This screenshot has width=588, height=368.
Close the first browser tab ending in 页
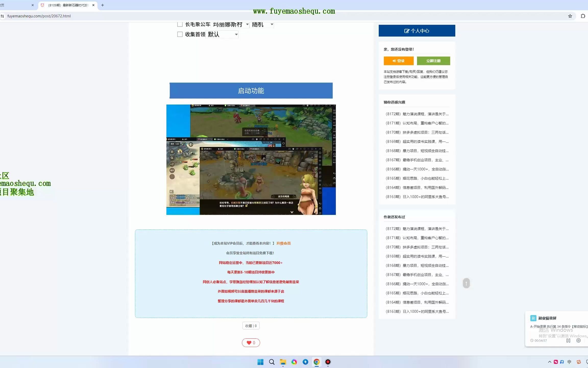(x=33, y=5)
